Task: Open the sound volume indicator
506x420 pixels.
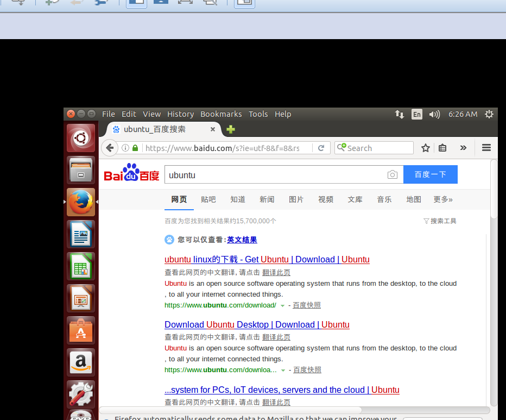Action: [434, 114]
